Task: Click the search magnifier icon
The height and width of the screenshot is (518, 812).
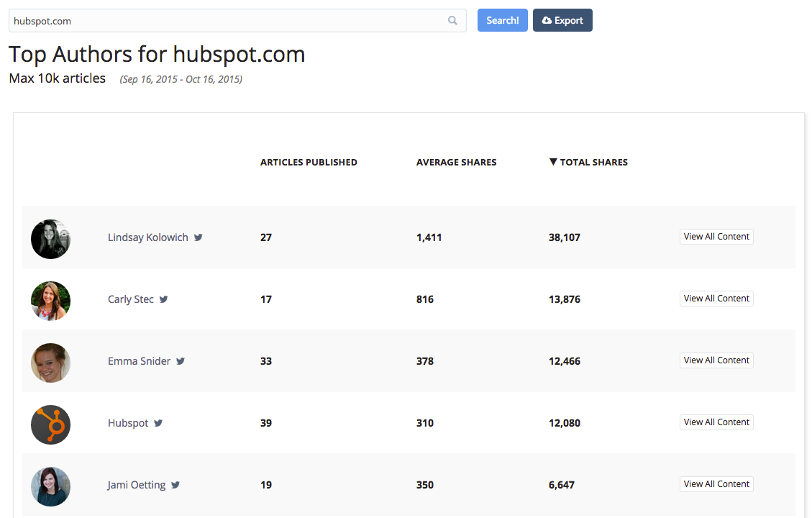Action: (452, 21)
